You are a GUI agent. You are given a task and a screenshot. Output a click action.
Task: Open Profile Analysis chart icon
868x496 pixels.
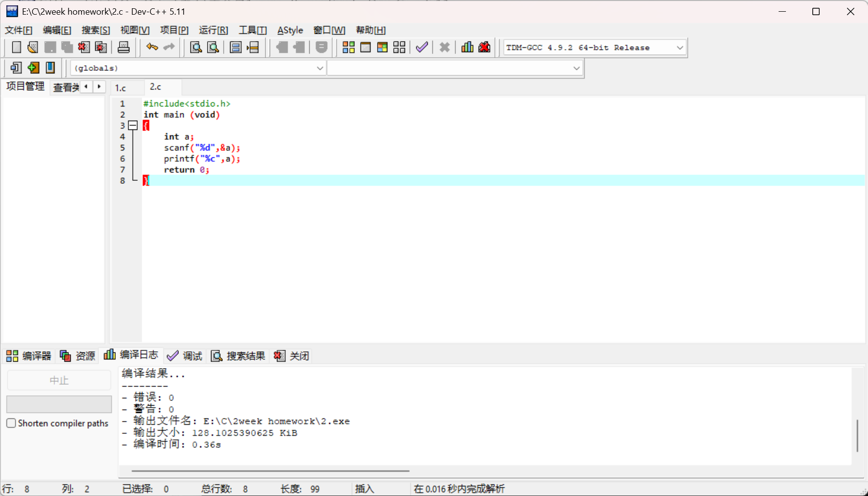[467, 47]
